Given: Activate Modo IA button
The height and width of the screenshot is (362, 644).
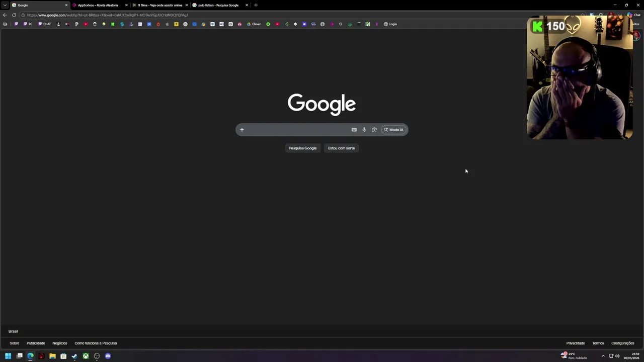Looking at the screenshot, I should pyautogui.click(x=393, y=130).
